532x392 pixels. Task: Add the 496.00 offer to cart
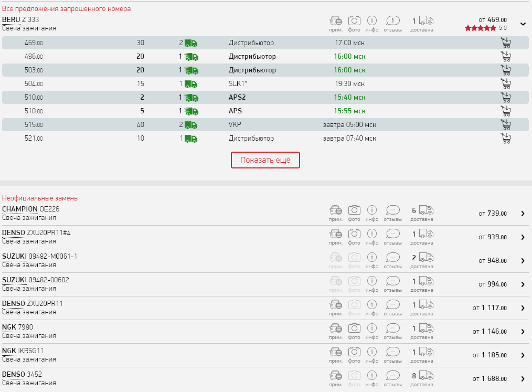pyautogui.click(x=506, y=56)
